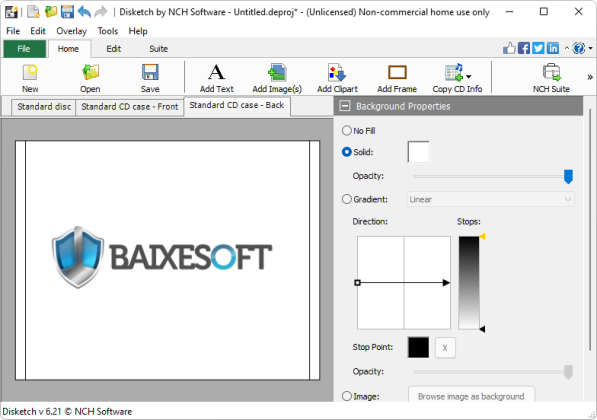Create a new project with the New icon
Image resolution: width=597 pixels, height=420 pixels.
tap(30, 72)
